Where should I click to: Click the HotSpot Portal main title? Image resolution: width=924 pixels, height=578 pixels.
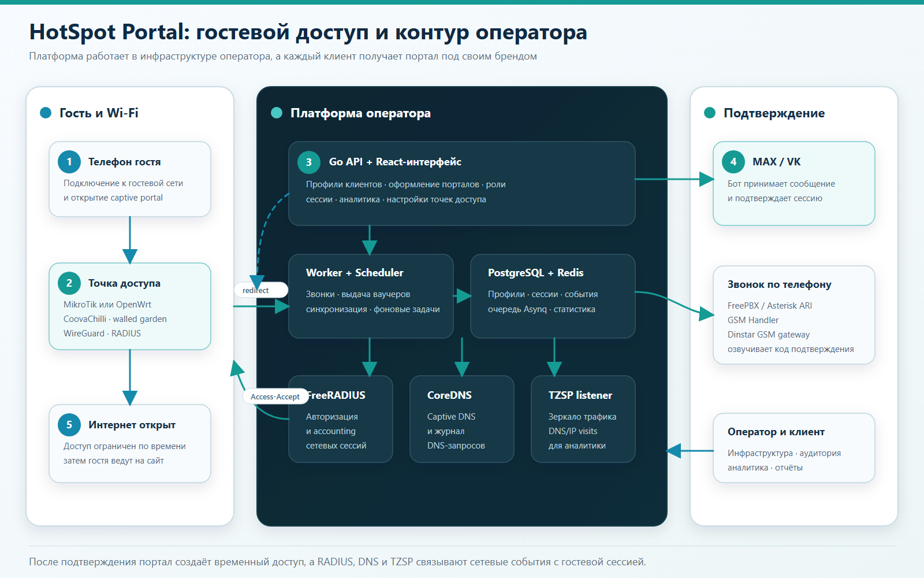click(308, 32)
